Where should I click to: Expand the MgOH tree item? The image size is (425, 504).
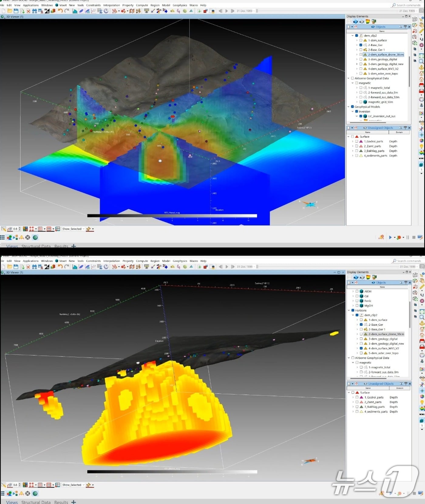point(353,306)
